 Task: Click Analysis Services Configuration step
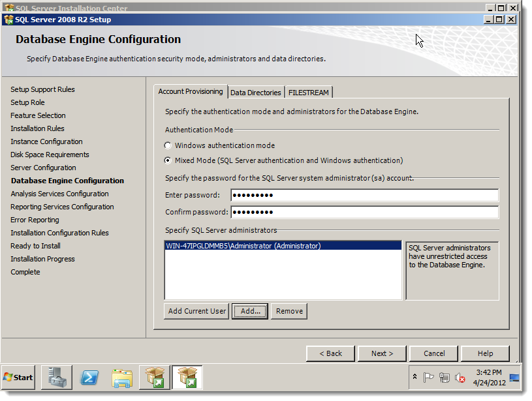pos(59,194)
